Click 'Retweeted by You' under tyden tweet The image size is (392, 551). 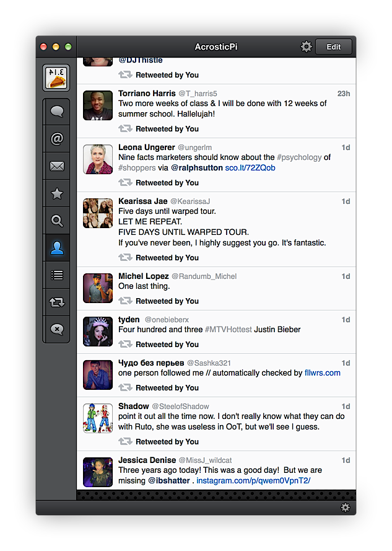167,345
